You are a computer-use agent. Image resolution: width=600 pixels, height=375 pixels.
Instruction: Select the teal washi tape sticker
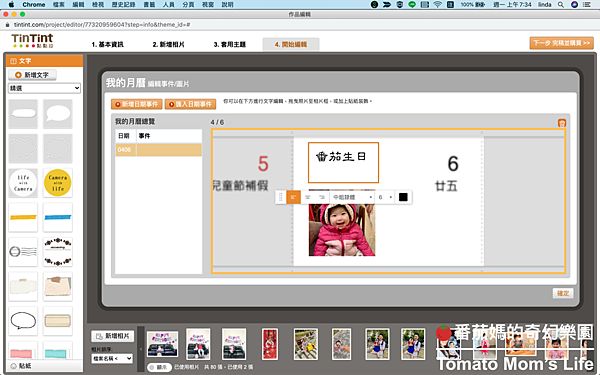[58, 350]
